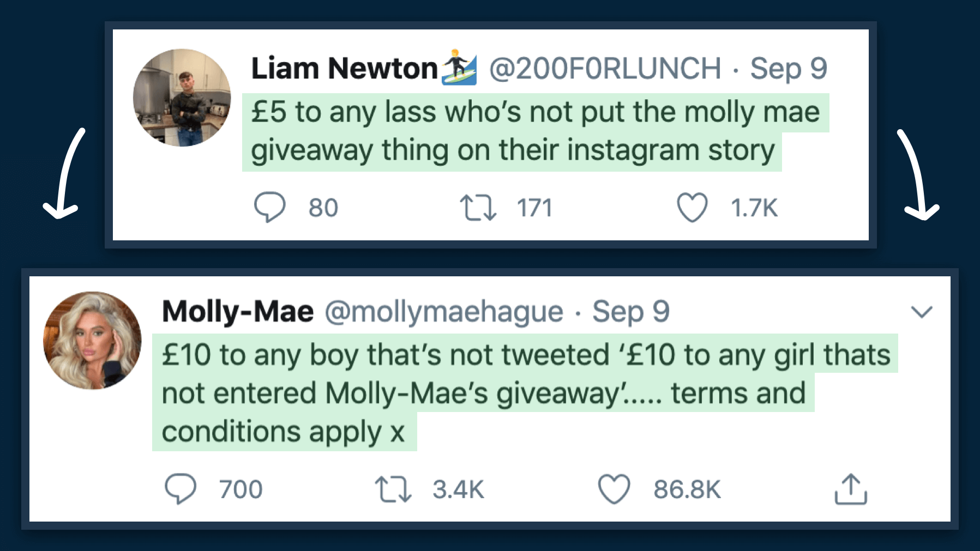Click the Sep 9 timestamp on Liam's tweet
This screenshot has width=980, height=551.
pyautogui.click(x=789, y=69)
